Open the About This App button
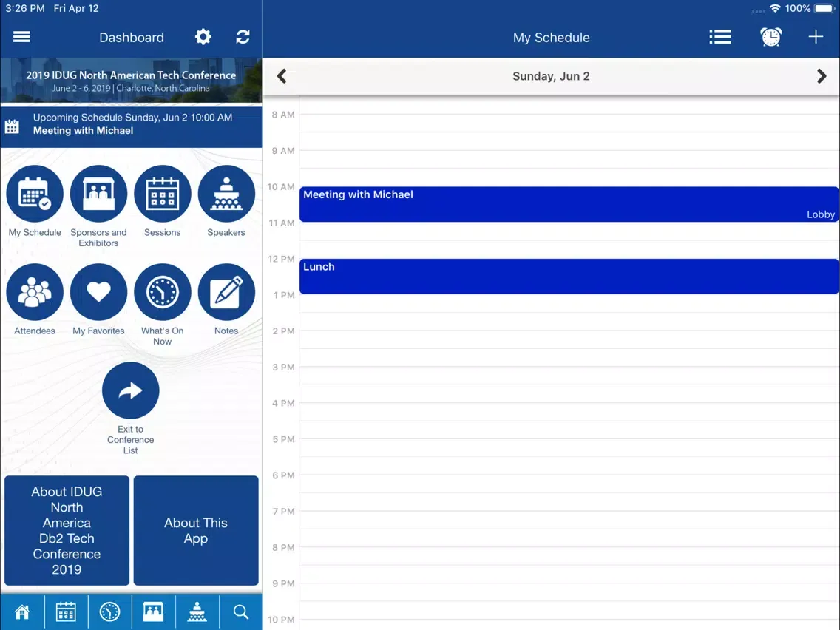The width and height of the screenshot is (840, 630). click(196, 530)
